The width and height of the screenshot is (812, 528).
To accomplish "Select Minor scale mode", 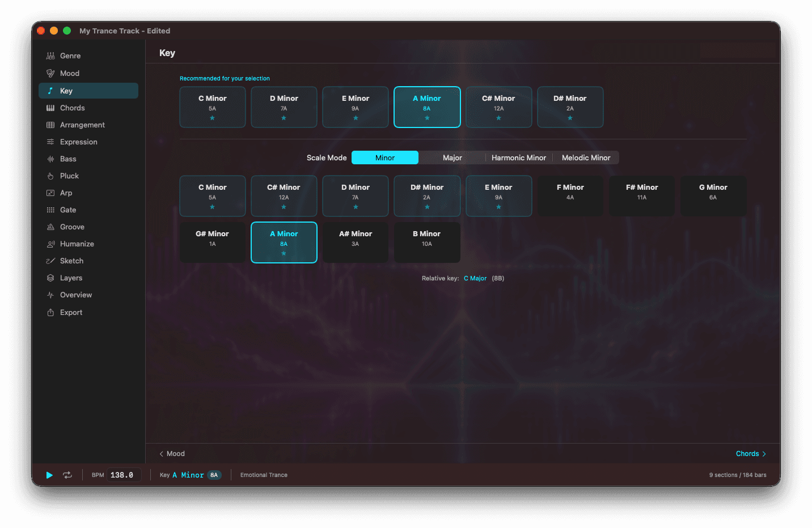I will [385, 157].
